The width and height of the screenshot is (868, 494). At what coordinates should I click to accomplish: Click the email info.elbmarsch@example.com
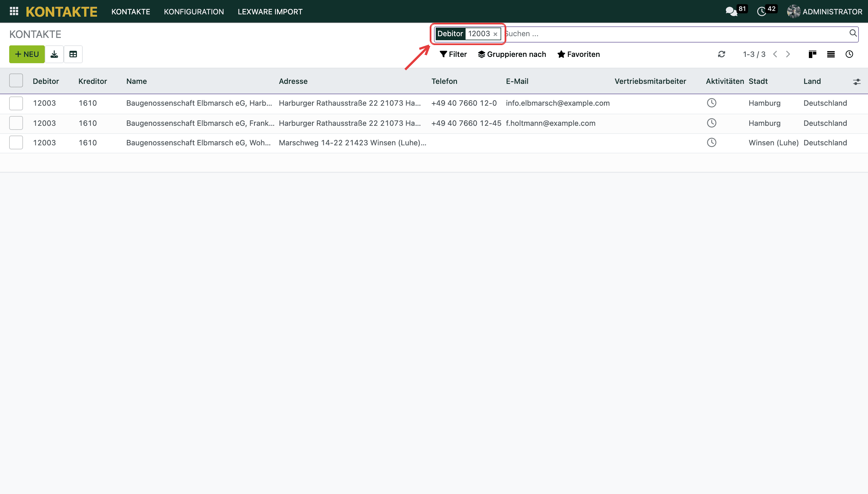pos(558,103)
